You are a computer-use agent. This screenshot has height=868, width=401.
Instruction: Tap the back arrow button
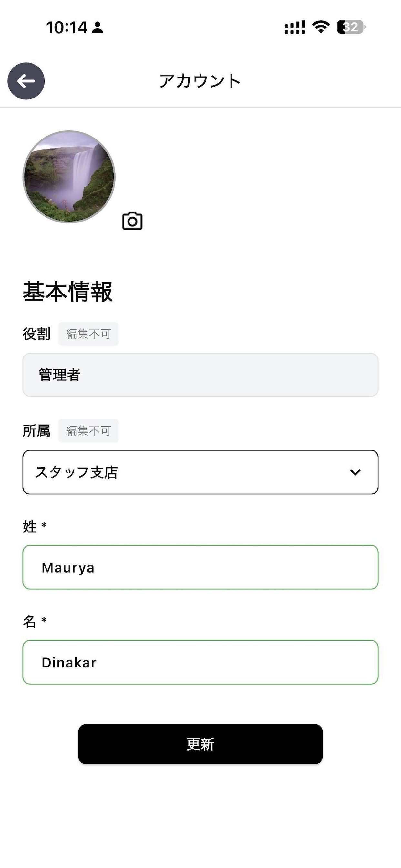(x=26, y=81)
